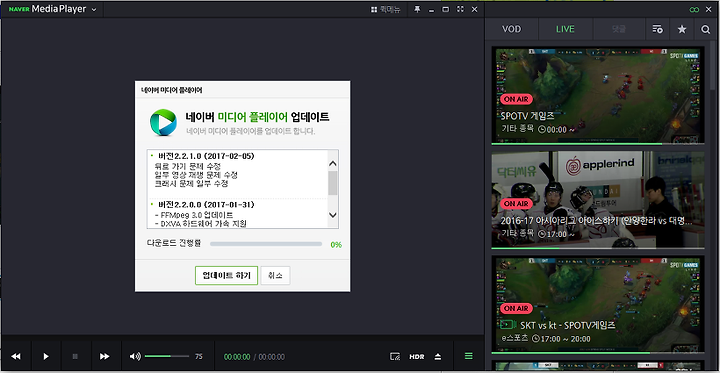This screenshot has width=720, height=373.
Task: Click the changelog scroll-up arrow
Action: click(x=333, y=164)
